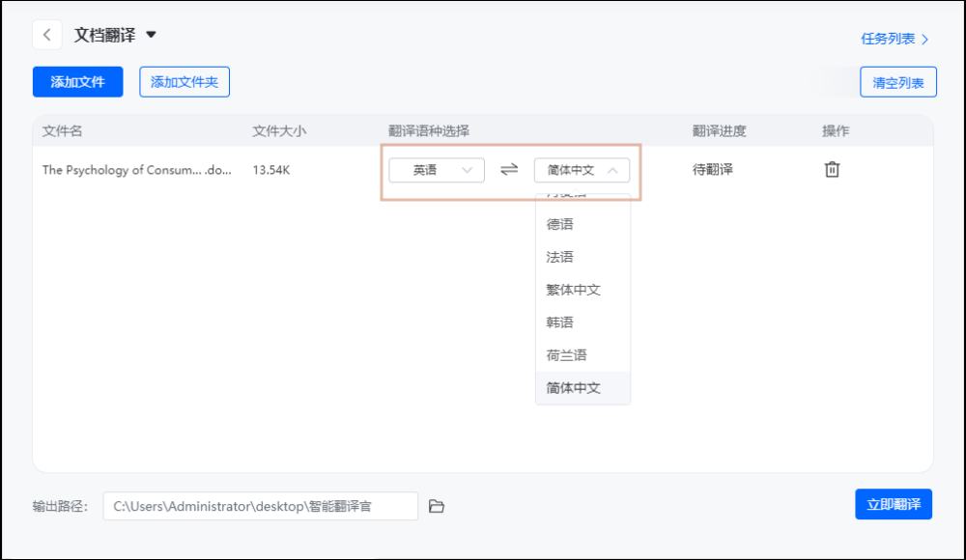Select 德语 from the language list
Image resolution: width=966 pixels, height=560 pixels.
[560, 224]
